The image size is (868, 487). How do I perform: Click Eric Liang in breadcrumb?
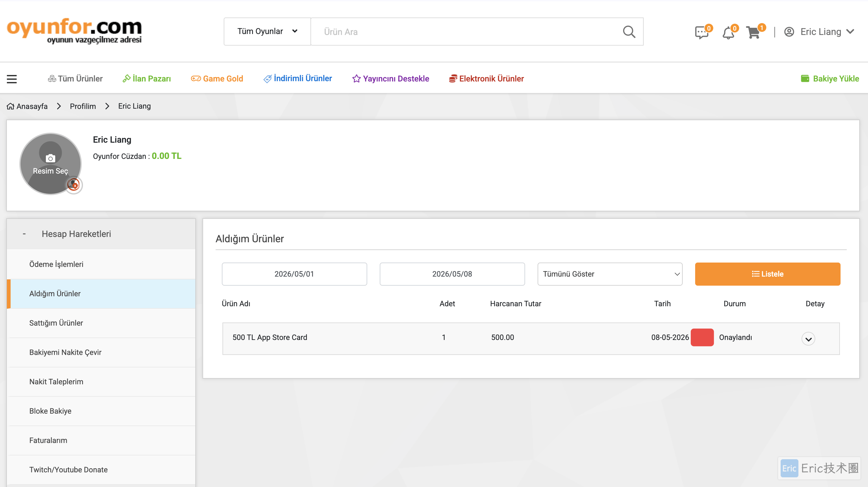134,106
